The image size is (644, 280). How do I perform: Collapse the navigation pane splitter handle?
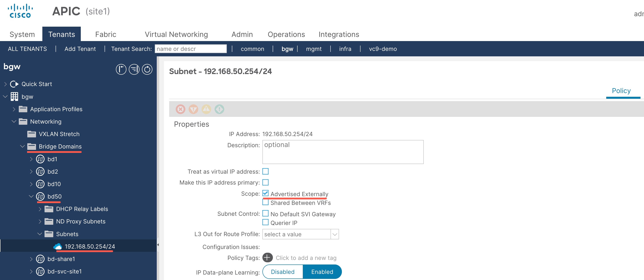tap(158, 245)
